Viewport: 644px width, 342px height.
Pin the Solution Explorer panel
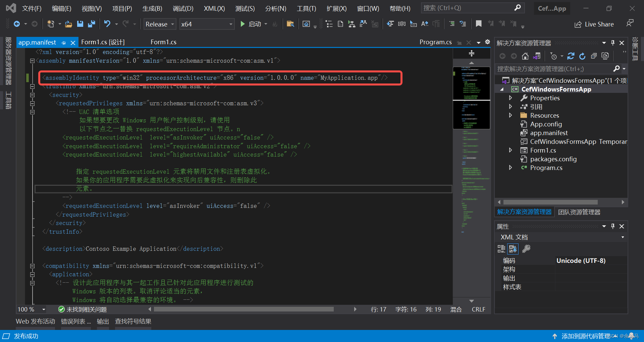[613, 43]
